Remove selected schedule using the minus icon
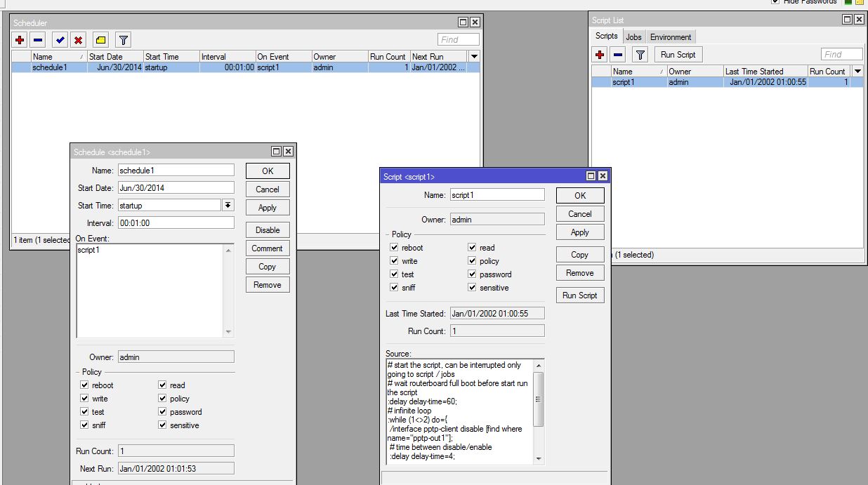The image size is (868, 485). [x=37, y=39]
